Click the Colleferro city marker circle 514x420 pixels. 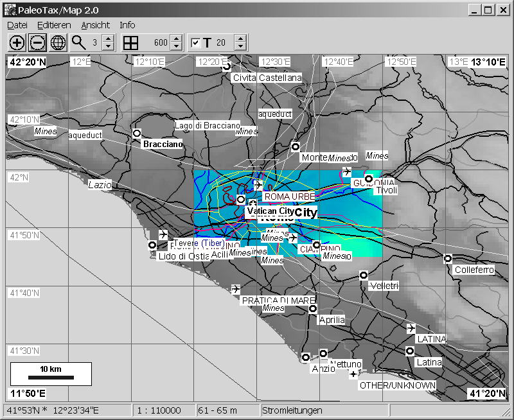pyautogui.click(x=447, y=258)
